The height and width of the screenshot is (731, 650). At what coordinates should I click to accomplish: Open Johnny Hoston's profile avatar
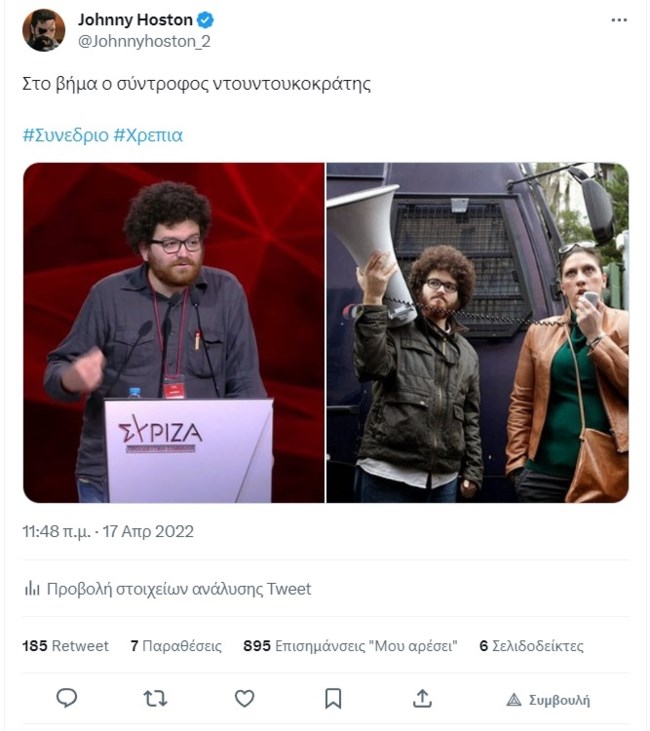click(x=43, y=30)
